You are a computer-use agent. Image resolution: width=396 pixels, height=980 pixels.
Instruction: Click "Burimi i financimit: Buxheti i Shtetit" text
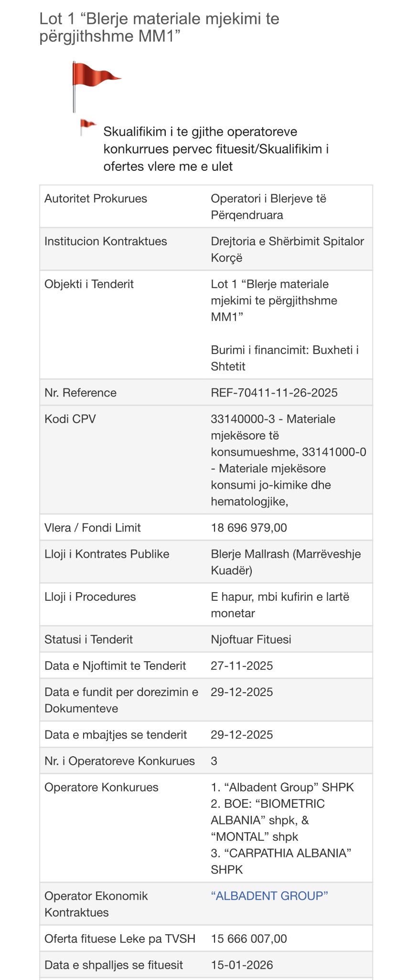pos(285,358)
